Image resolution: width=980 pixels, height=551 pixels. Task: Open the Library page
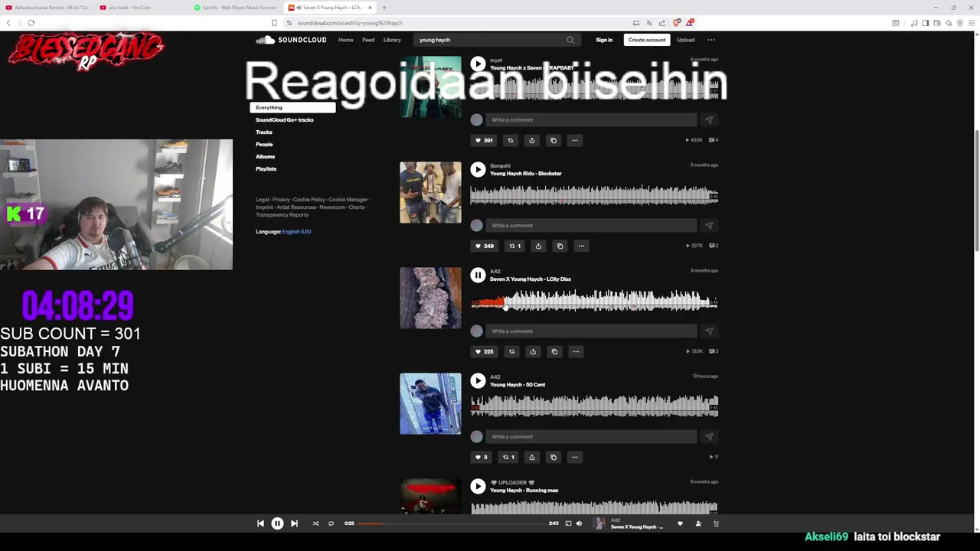392,40
